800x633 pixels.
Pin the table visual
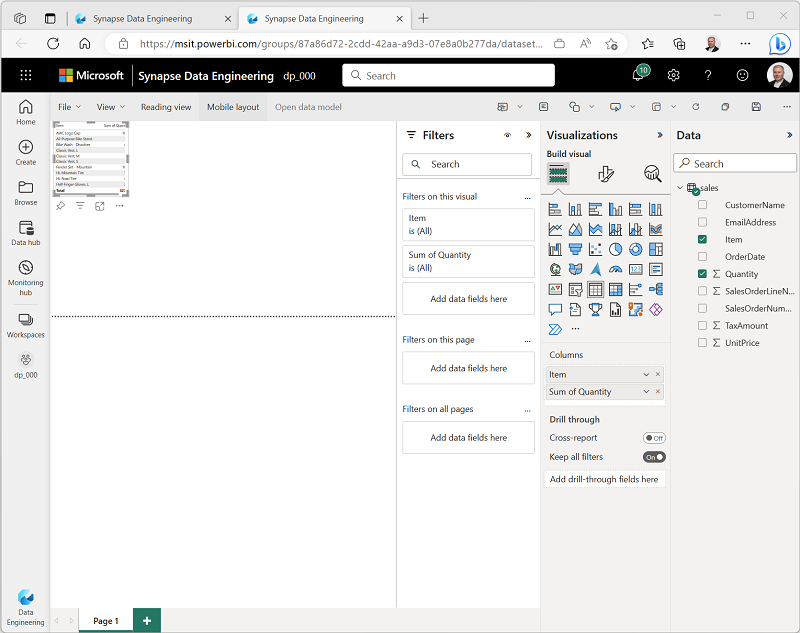pyautogui.click(x=61, y=206)
